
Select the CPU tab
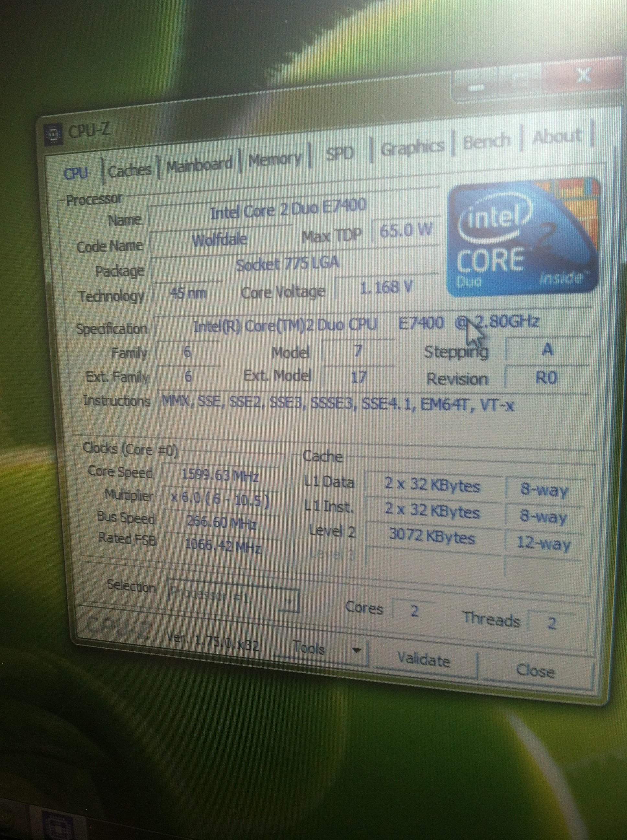(x=76, y=174)
